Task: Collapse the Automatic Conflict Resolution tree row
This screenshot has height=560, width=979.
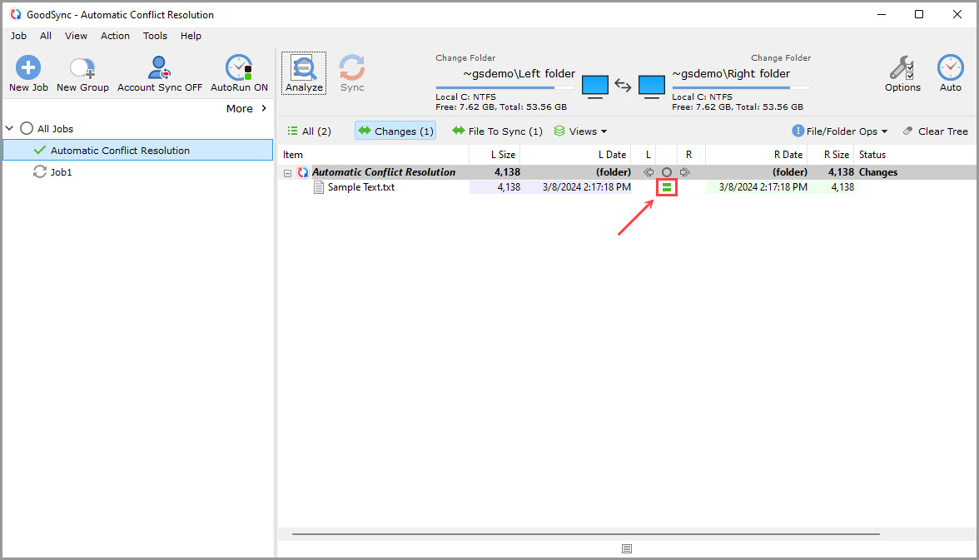Action: point(287,173)
